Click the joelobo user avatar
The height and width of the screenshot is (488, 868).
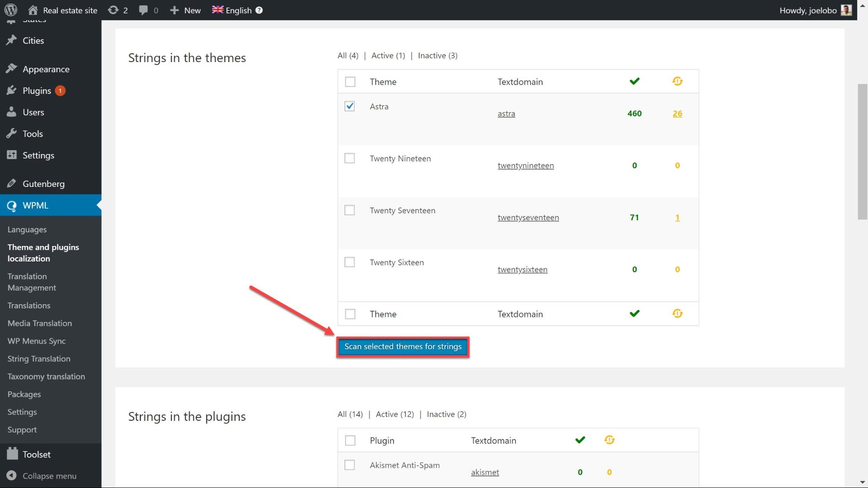tap(846, 10)
